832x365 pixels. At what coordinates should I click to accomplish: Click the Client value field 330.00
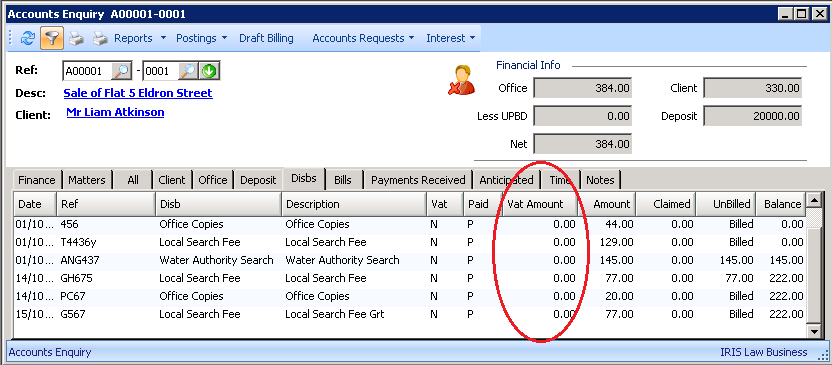coord(752,89)
